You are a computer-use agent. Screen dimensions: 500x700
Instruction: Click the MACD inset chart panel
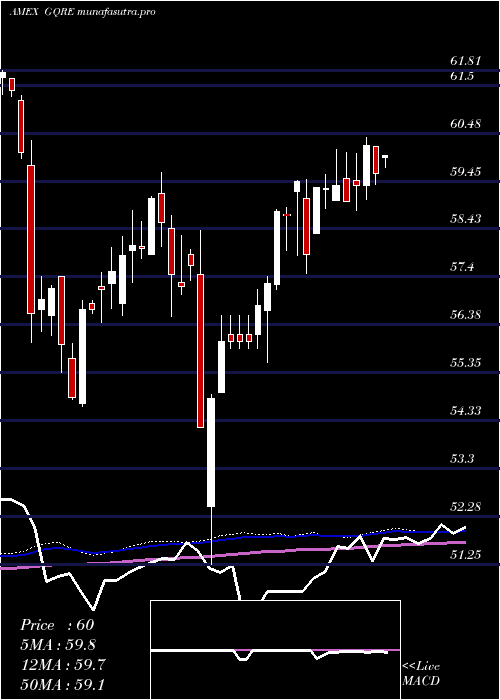(275, 650)
